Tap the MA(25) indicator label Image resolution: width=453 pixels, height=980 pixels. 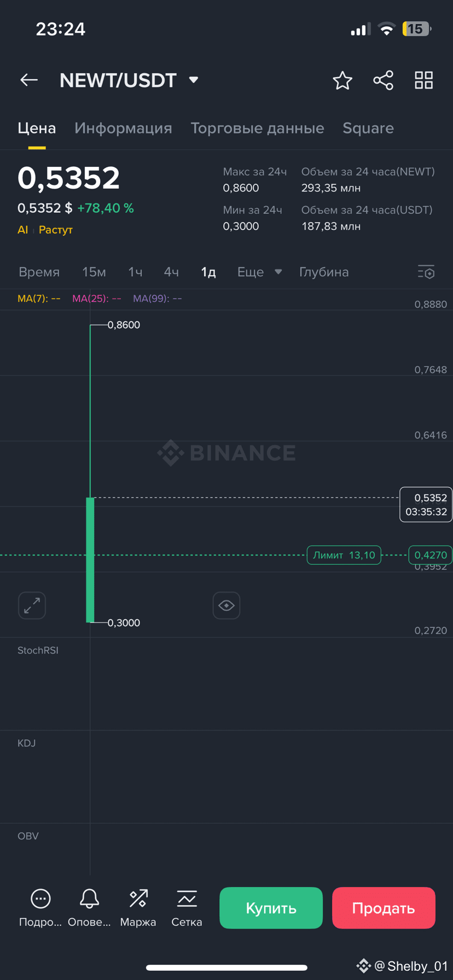click(x=97, y=299)
